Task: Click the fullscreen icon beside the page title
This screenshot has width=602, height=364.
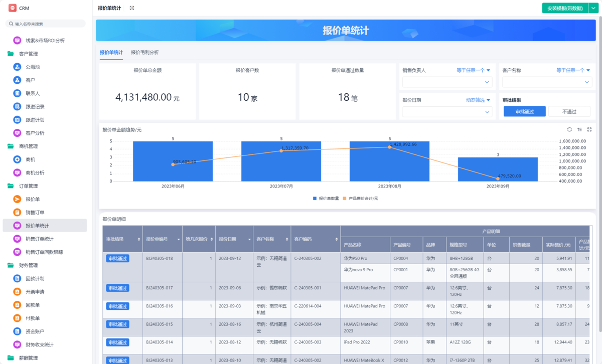Action: (132, 8)
